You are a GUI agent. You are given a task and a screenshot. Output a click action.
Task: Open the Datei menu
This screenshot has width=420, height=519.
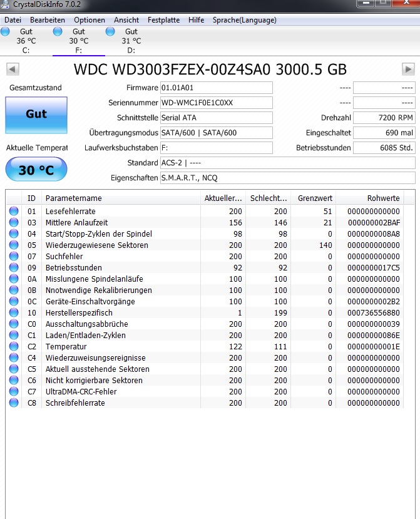[x=13, y=20]
